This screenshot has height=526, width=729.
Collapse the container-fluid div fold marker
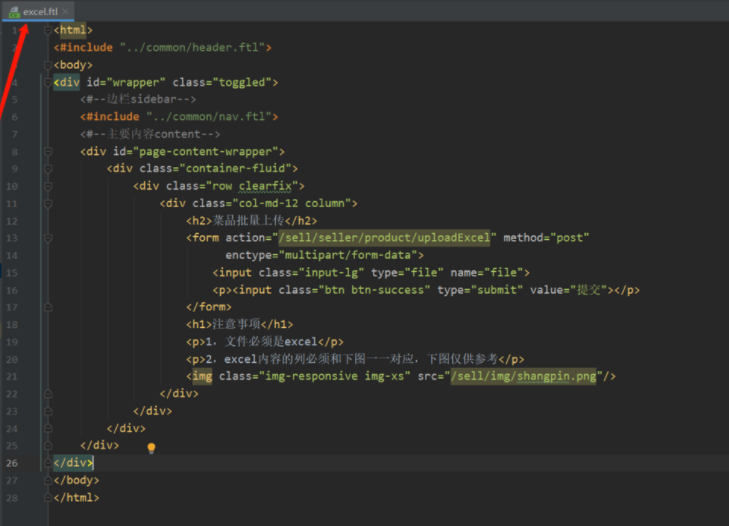47,168
